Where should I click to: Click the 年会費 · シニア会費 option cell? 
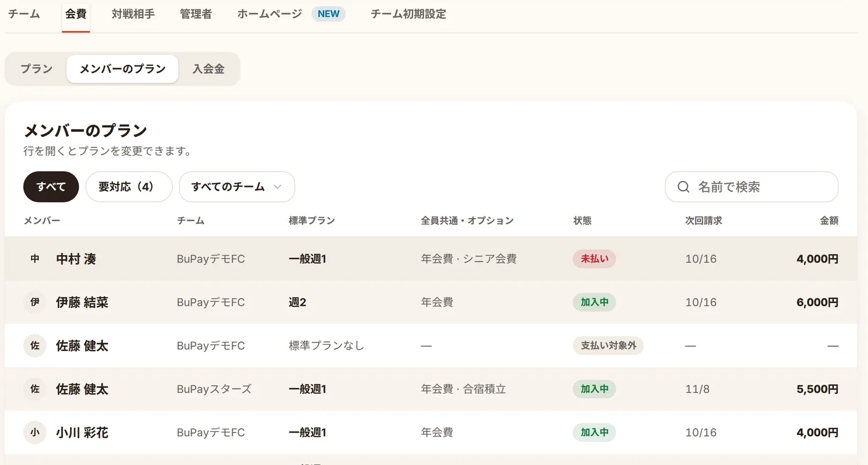[x=469, y=259]
